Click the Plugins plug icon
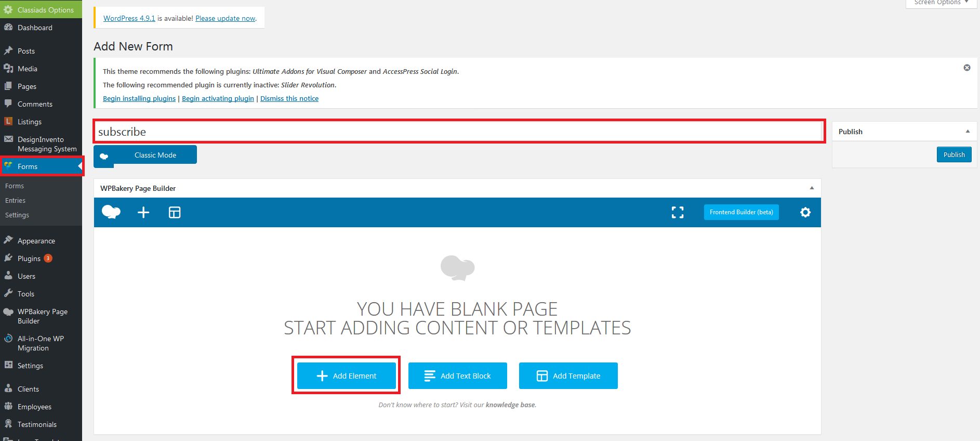Viewport: 980px width, 441px height. [8, 258]
